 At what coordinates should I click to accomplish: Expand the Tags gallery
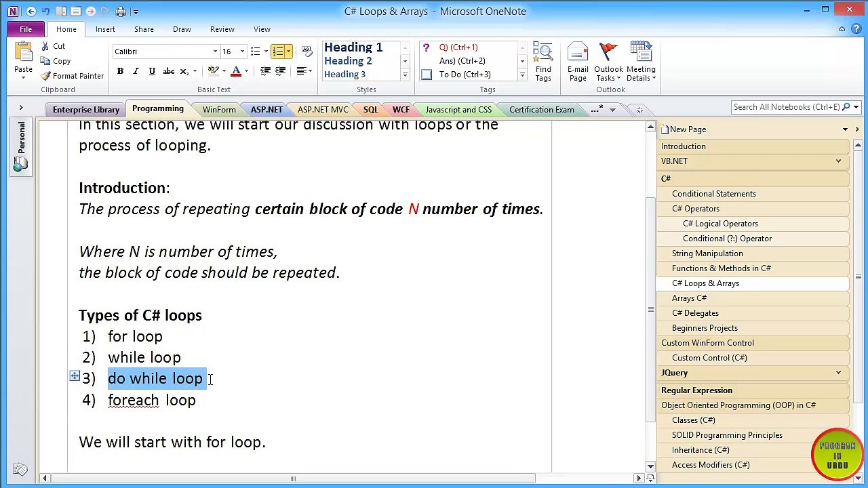pos(522,75)
